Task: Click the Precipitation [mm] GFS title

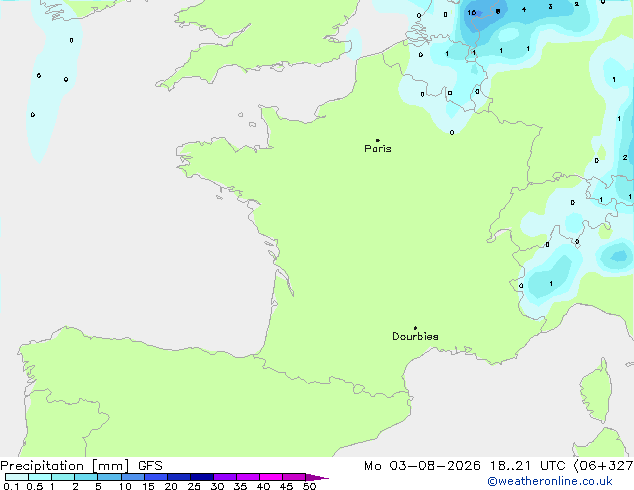Action: point(81,466)
